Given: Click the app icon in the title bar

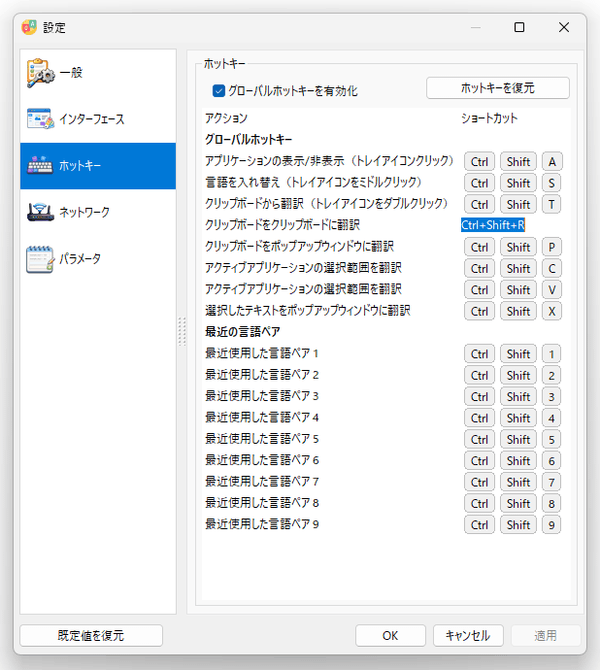Looking at the screenshot, I should coord(29,27).
